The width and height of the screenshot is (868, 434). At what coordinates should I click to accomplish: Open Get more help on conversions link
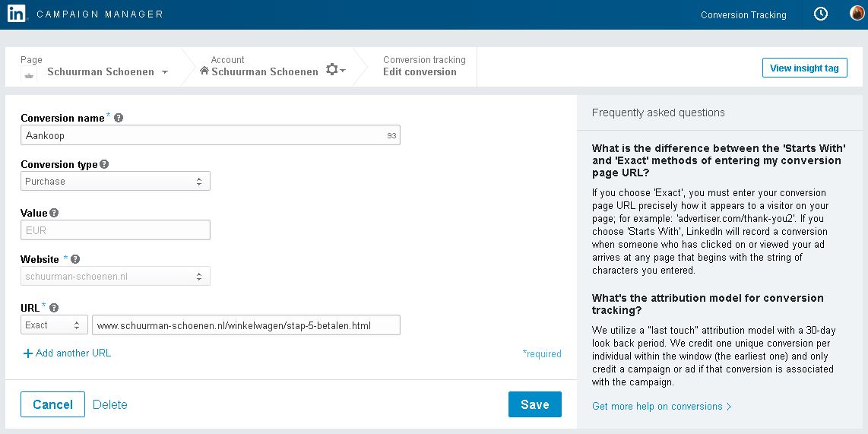(x=661, y=406)
